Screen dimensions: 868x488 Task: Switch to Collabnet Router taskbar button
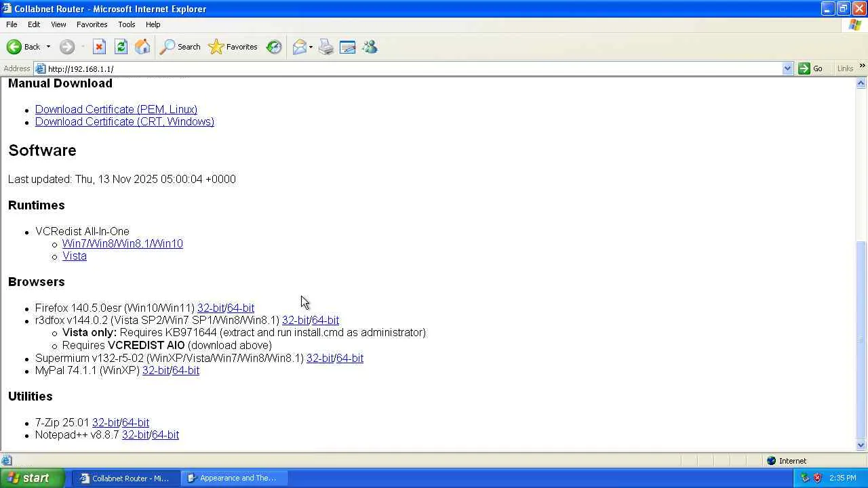(x=127, y=478)
